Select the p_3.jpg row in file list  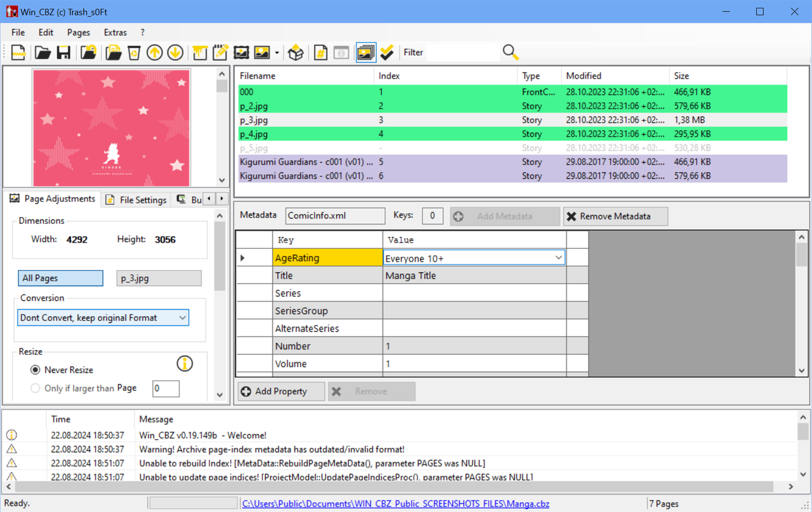tap(513, 120)
